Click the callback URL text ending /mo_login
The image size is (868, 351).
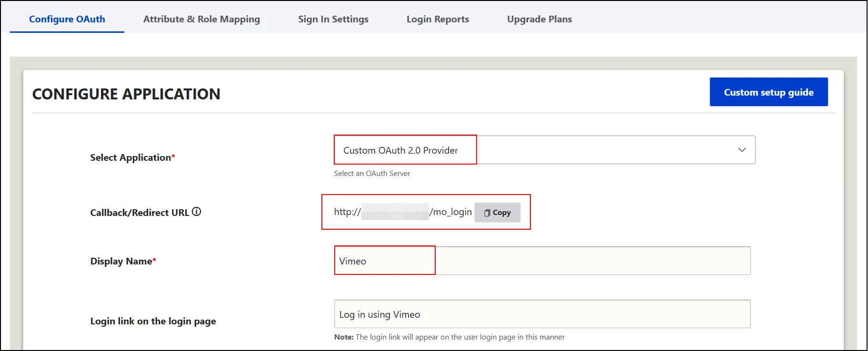pos(403,212)
